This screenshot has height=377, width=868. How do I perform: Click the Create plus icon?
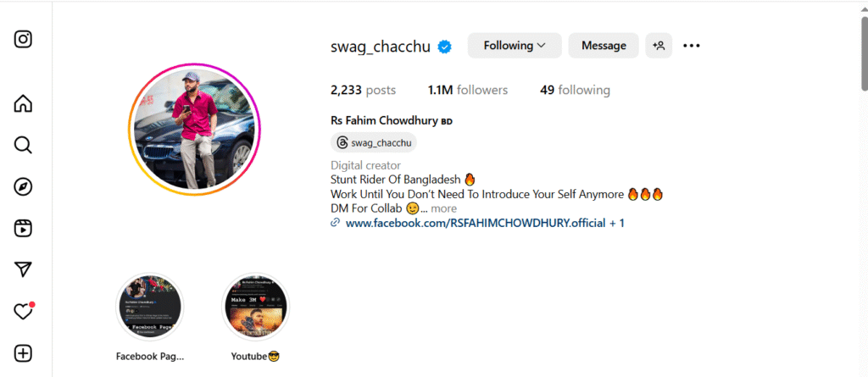(x=23, y=354)
